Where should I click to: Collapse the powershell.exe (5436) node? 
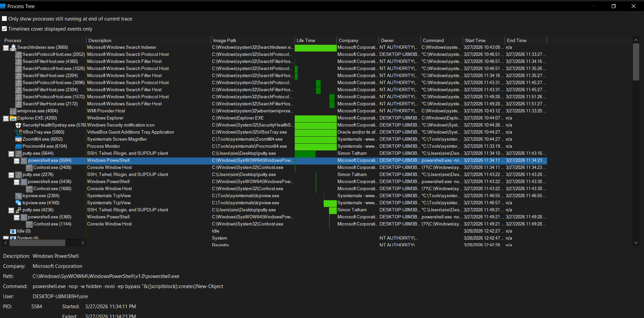tap(16, 182)
